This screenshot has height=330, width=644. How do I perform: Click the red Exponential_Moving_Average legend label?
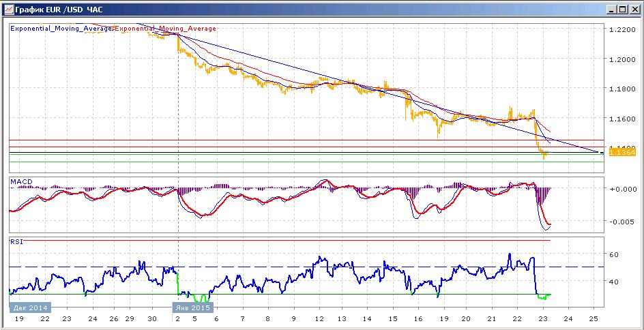[165, 29]
